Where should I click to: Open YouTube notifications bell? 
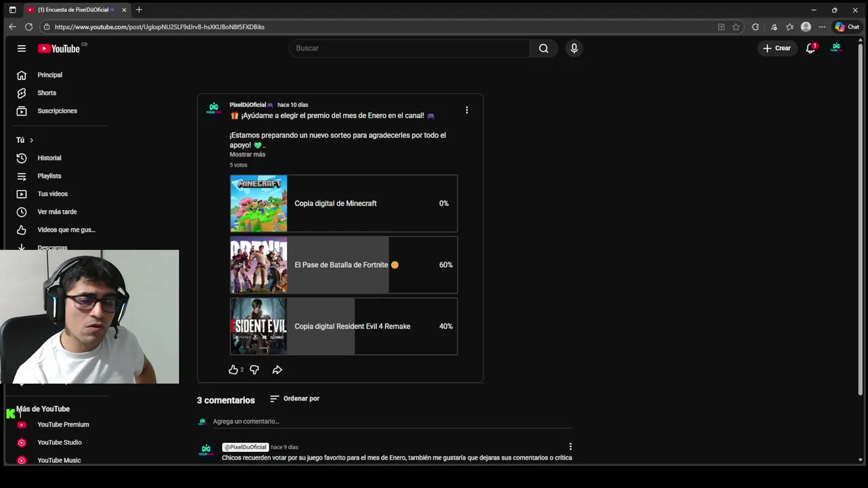tap(810, 48)
